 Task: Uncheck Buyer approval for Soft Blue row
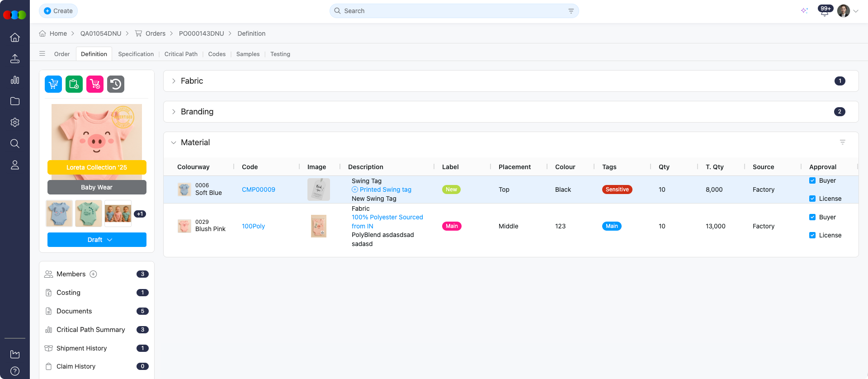coord(812,180)
